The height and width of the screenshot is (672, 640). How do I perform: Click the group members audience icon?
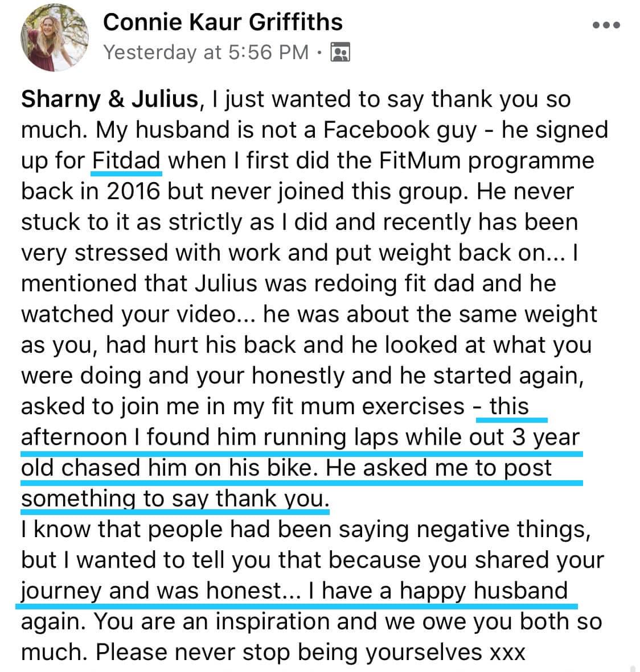(340, 52)
